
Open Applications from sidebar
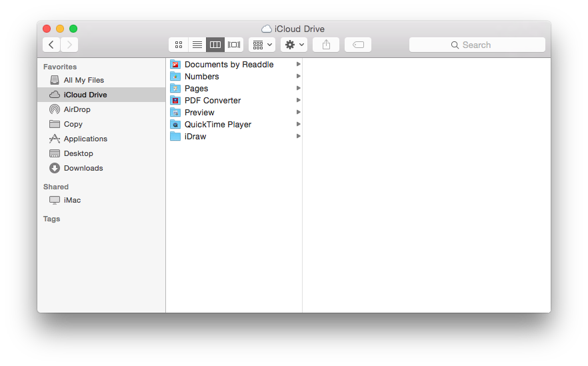(x=101, y=139)
